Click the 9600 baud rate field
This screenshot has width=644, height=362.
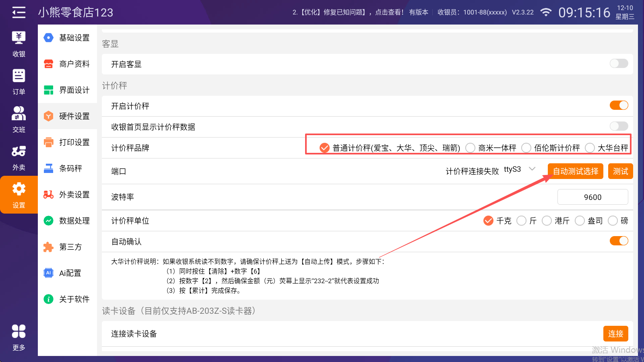[x=592, y=197]
